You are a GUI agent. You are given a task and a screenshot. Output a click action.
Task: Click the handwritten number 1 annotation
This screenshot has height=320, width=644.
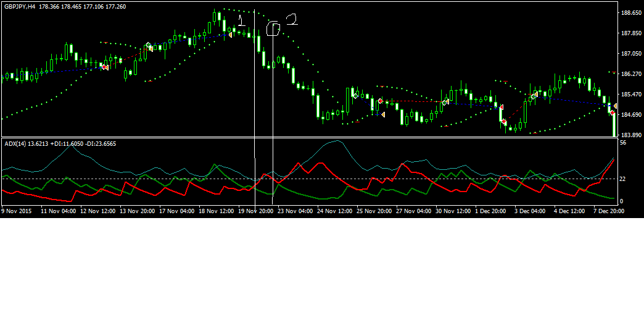click(241, 20)
